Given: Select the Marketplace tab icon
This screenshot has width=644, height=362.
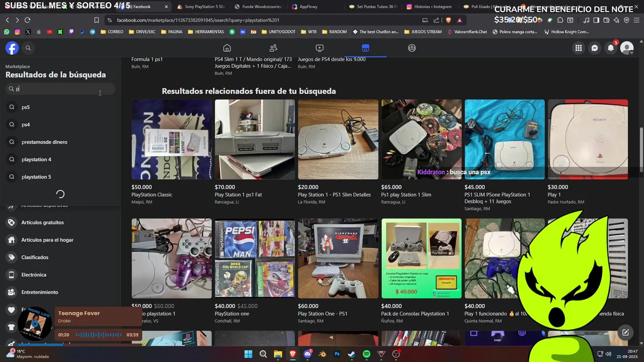Looking at the screenshot, I should pos(366,48).
